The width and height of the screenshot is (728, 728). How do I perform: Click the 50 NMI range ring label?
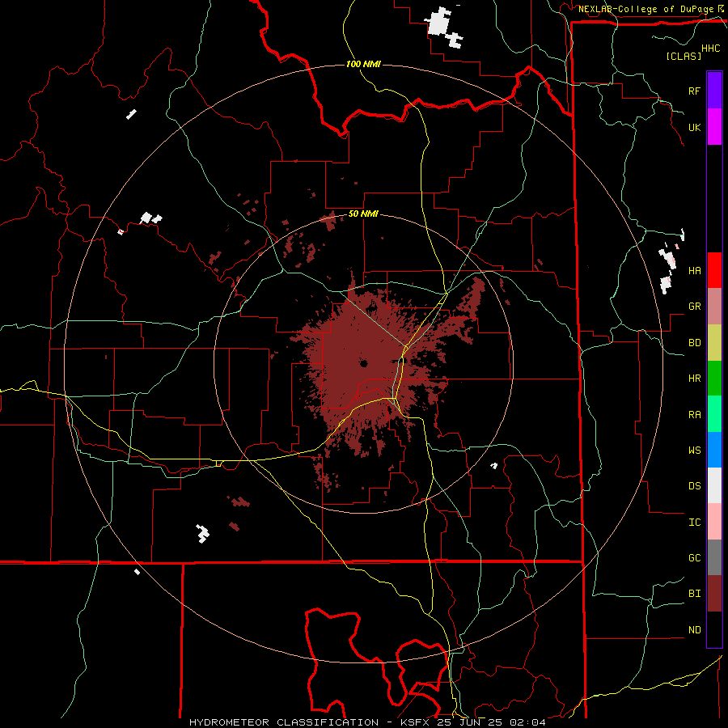point(363,214)
